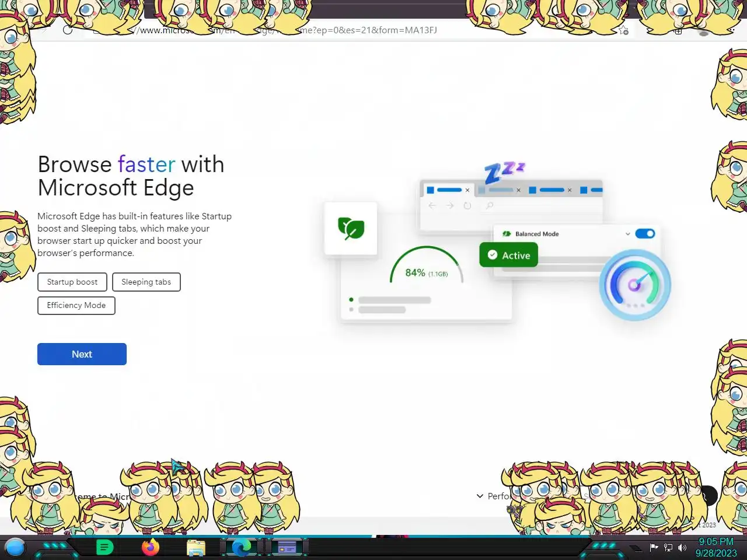
Task: Open the green chat app on taskbar
Action: [x=104, y=547]
